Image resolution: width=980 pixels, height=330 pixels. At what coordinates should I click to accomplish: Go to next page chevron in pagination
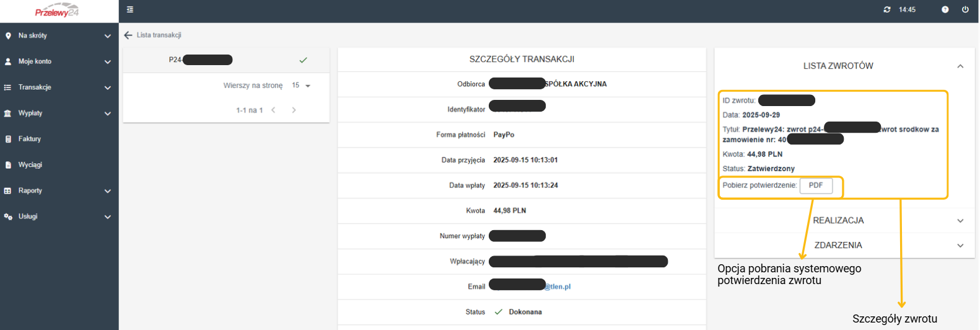[x=294, y=110]
